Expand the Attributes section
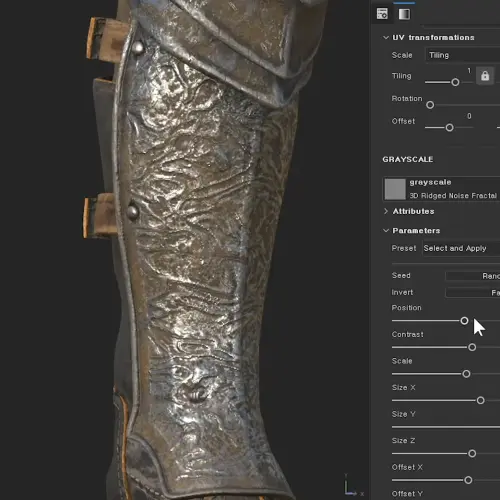This screenshot has height=500, width=500. tap(386, 211)
